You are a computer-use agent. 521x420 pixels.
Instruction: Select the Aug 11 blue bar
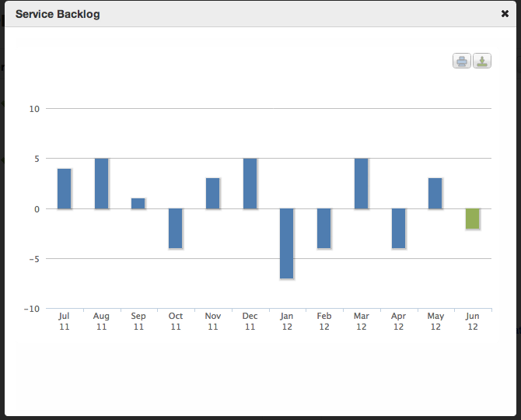click(x=101, y=184)
